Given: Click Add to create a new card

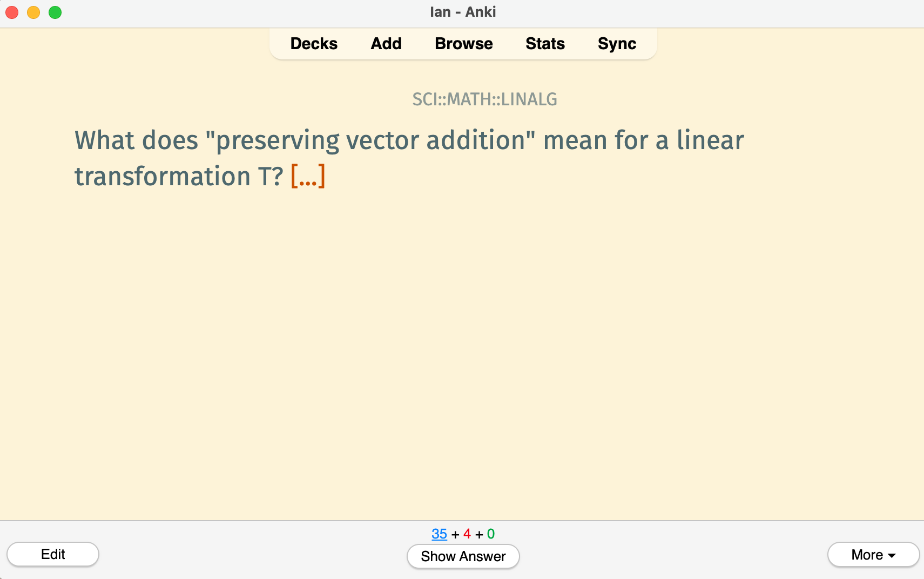Looking at the screenshot, I should coord(386,44).
